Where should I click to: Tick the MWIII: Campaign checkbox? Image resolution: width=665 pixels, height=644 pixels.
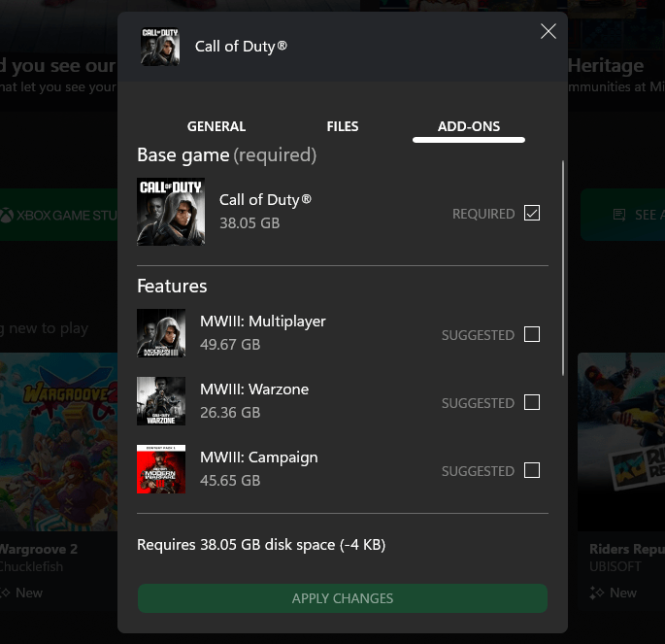coord(532,470)
